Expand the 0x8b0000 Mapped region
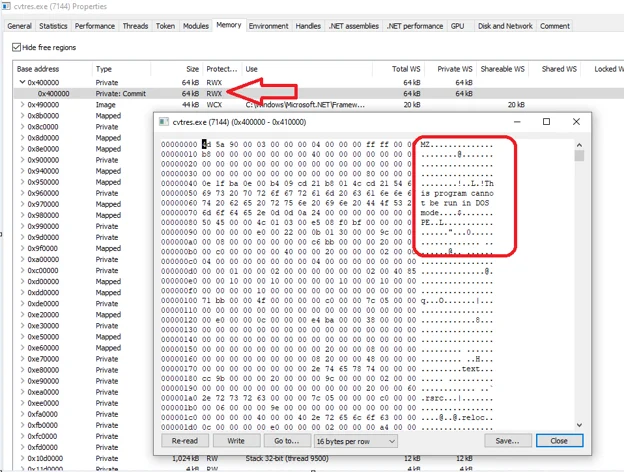 [22, 116]
